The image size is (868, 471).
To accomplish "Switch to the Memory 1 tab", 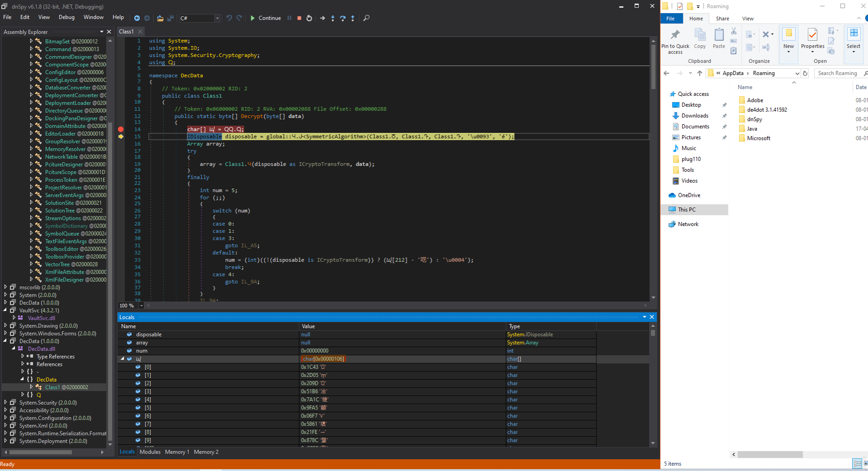I will [177, 452].
